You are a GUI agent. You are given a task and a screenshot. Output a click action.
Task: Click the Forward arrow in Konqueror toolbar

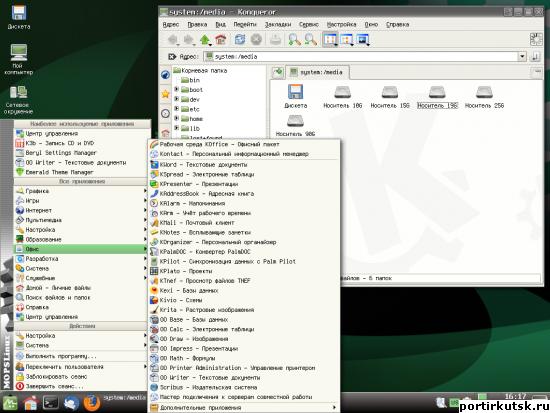click(189, 39)
